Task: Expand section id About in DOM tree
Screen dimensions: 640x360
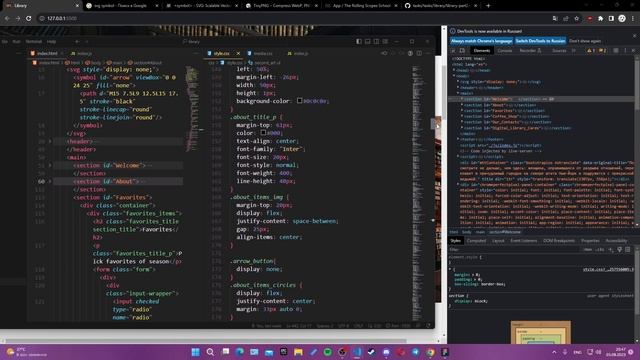Action: coord(462,105)
